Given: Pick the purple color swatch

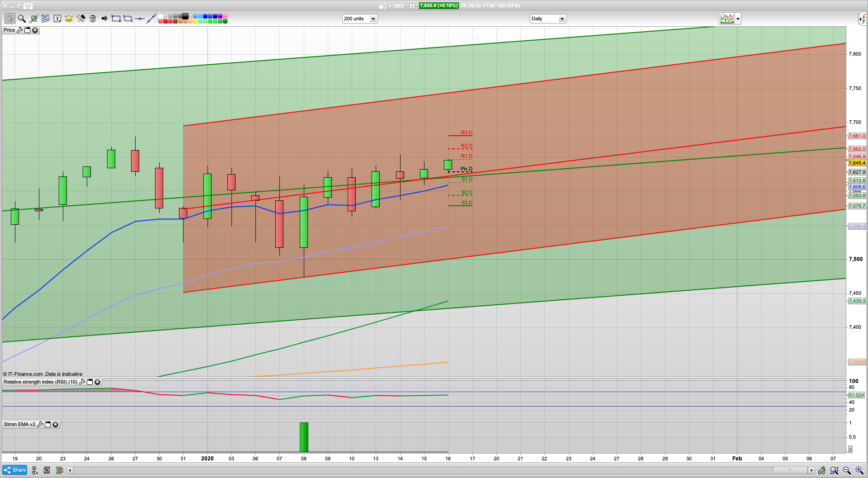Looking at the screenshot, I should click(x=220, y=16).
